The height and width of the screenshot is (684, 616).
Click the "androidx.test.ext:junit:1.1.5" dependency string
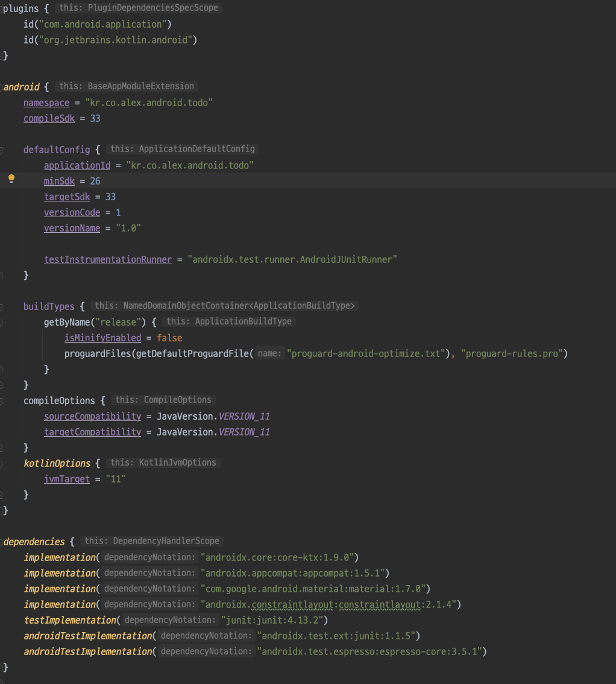click(336, 636)
